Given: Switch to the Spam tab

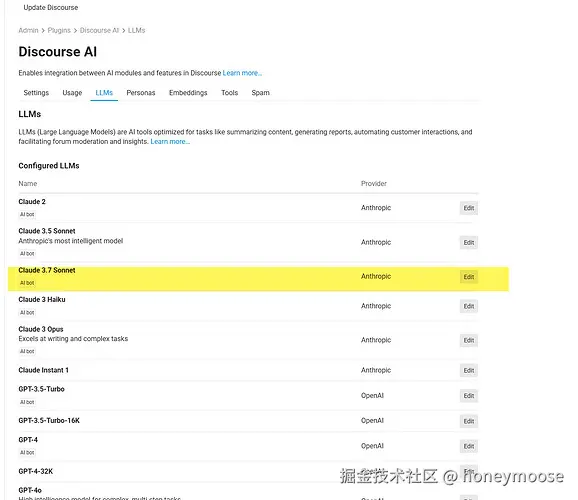Looking at the screenshot, I should coord(260,93).
